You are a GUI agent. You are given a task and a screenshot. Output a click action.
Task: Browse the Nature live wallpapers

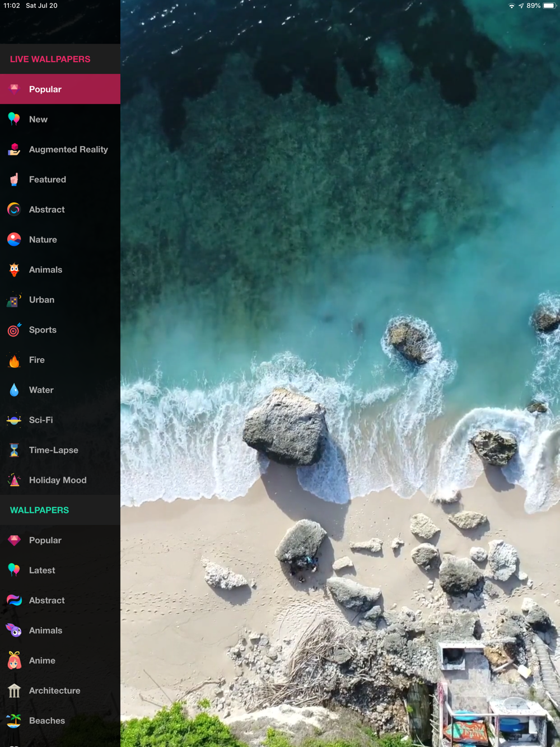click(x=60, y=240)
